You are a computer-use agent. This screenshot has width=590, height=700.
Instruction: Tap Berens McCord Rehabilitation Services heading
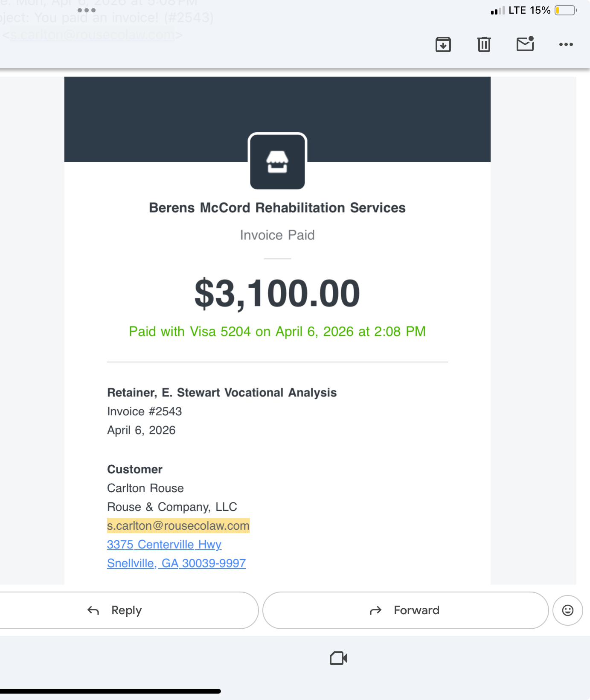(277, 208)
